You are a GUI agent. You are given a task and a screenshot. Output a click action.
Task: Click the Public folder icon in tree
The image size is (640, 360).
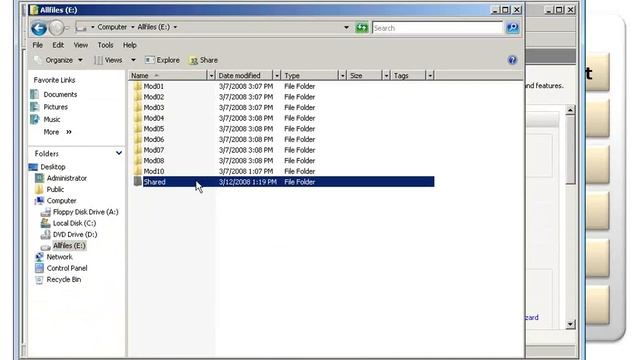[x=39, y=189]
